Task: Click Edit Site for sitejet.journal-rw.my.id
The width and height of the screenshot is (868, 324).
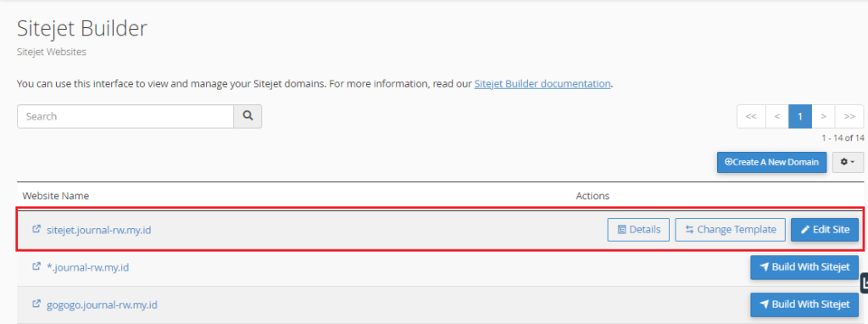Action: tap(825, 229)
